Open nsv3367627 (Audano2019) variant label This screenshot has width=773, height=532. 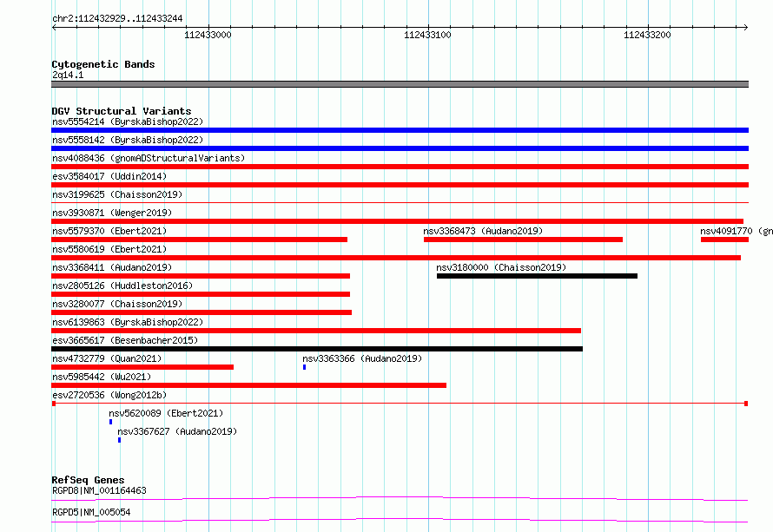[x=177, y=431]
